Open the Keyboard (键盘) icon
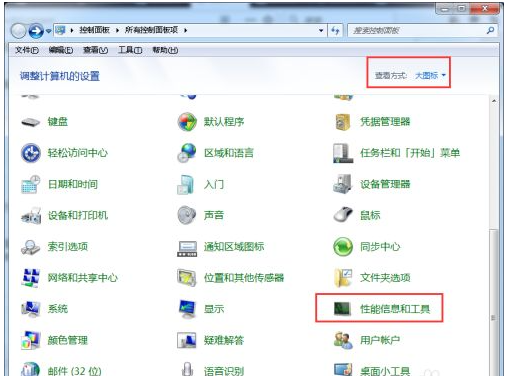The height and width of the screenshot is (376, 505). click(31, 122)
